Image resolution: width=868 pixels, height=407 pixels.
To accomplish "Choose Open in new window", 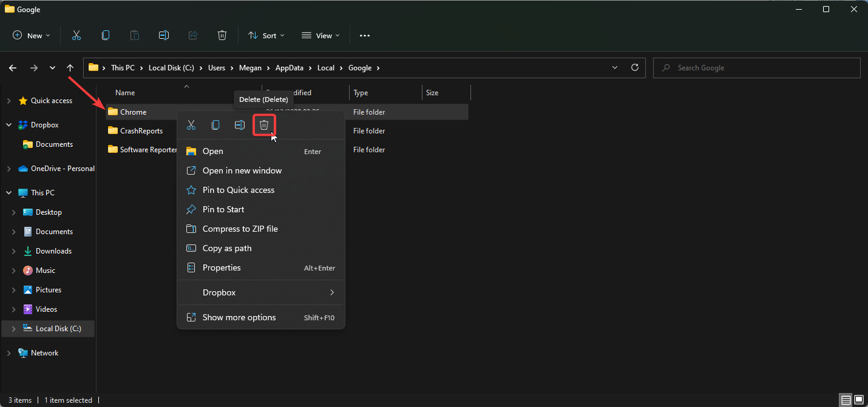I will pos(261,170).
